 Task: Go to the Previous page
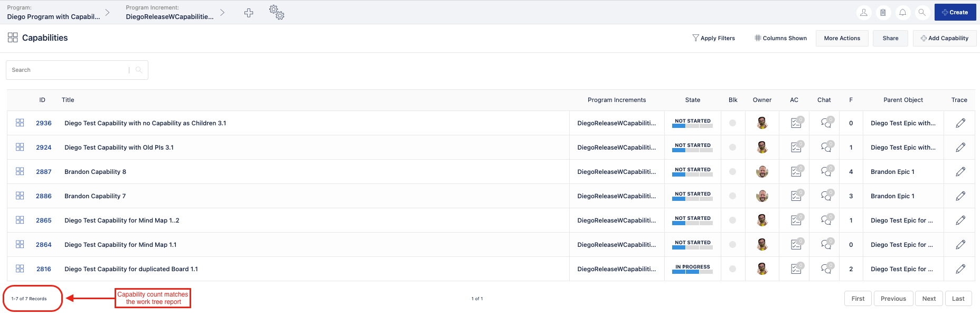click(893, 299)
